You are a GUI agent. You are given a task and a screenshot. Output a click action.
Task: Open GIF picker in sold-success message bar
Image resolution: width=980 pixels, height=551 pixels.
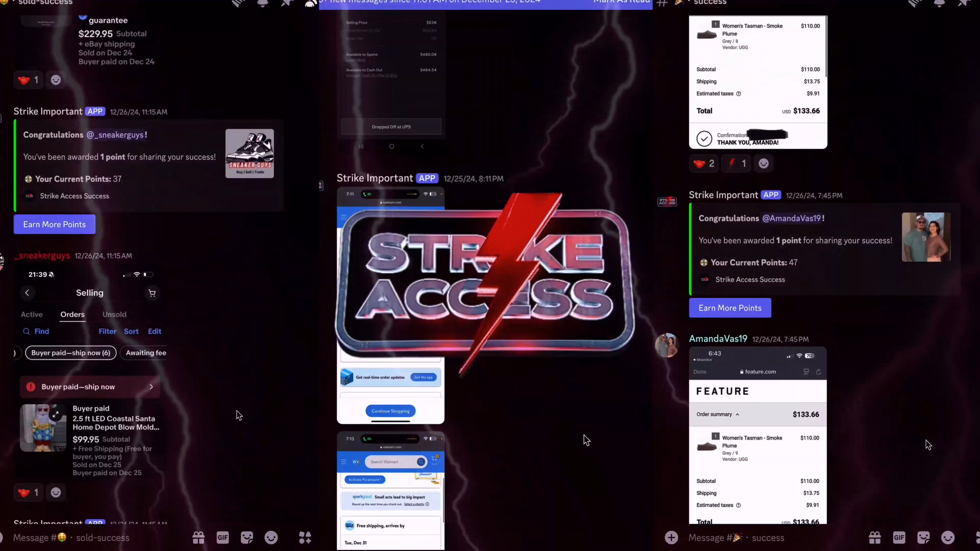(x=223, y=537)
